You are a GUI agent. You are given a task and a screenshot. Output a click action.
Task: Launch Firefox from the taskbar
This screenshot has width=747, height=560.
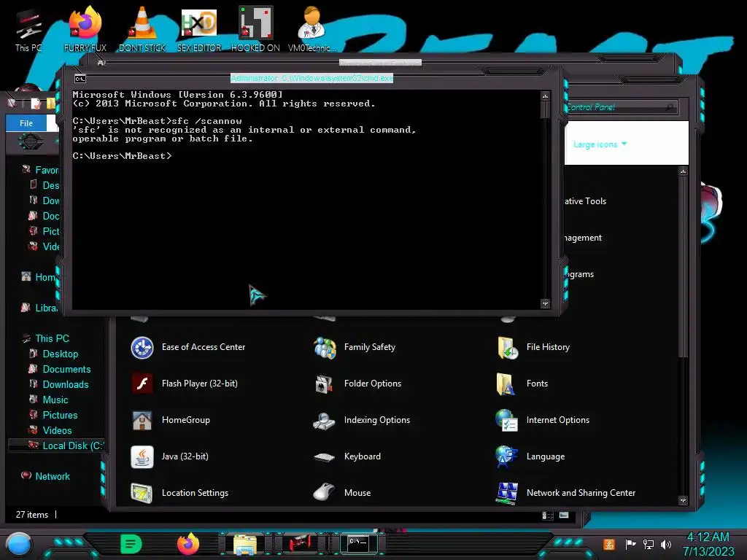tap(188, 544)
